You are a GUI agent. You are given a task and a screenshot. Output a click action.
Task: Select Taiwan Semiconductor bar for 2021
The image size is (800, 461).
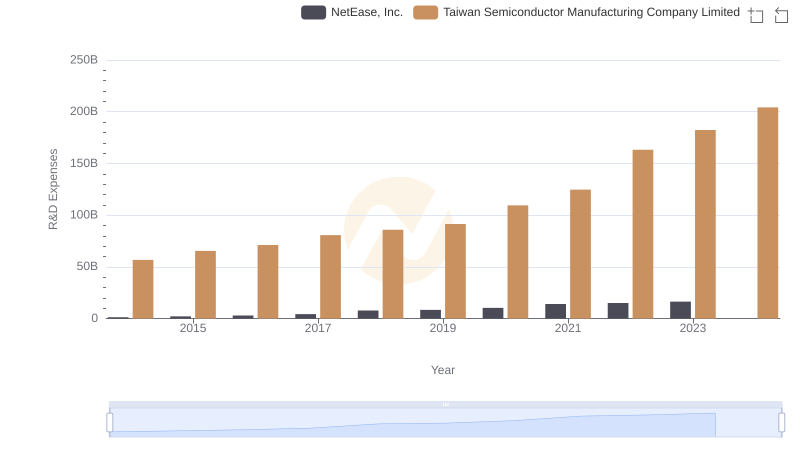[x=580, y=254]
